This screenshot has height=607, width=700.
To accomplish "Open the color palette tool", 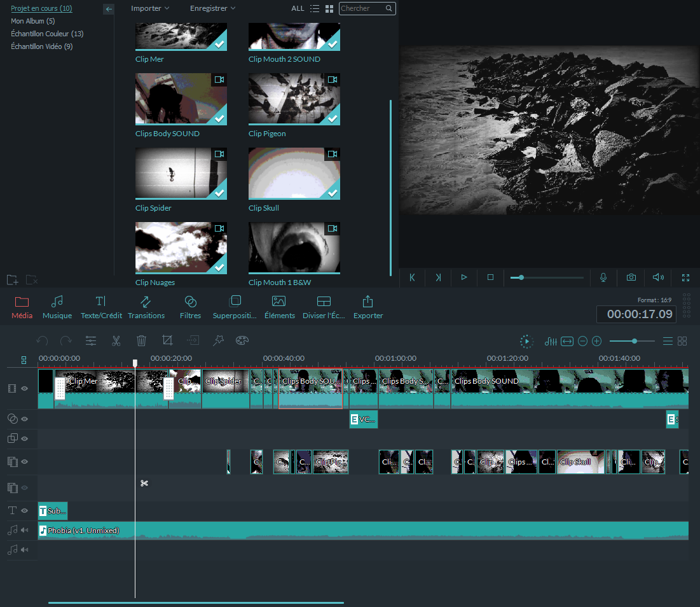I will 242,341.
